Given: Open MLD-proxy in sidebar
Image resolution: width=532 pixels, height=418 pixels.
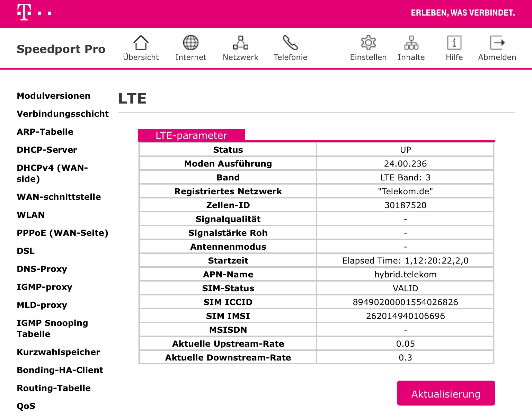Looking at the screenshot, I should click(x=42, y=305).
